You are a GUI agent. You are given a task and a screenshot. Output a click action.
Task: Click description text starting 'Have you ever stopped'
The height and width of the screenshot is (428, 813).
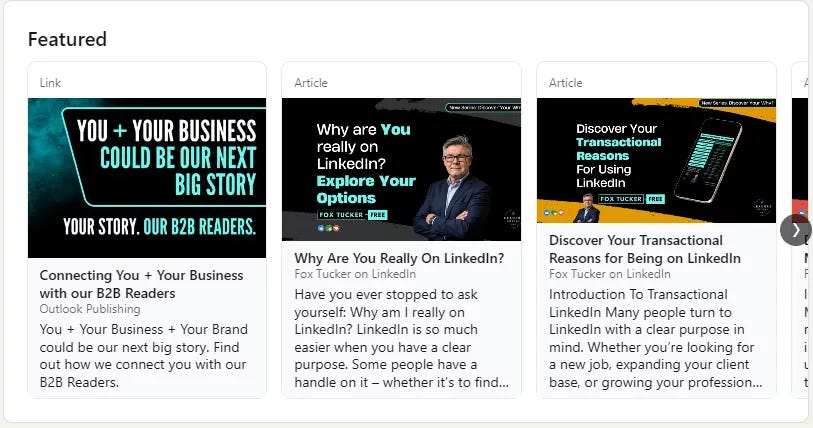pos(401,338)
